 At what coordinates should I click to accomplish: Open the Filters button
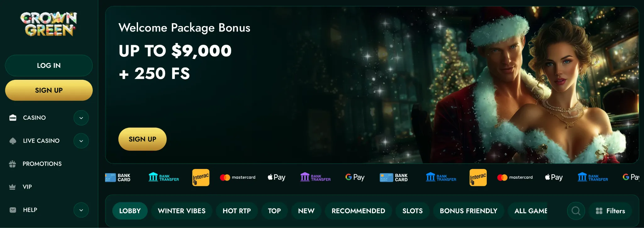pos(610,211)
